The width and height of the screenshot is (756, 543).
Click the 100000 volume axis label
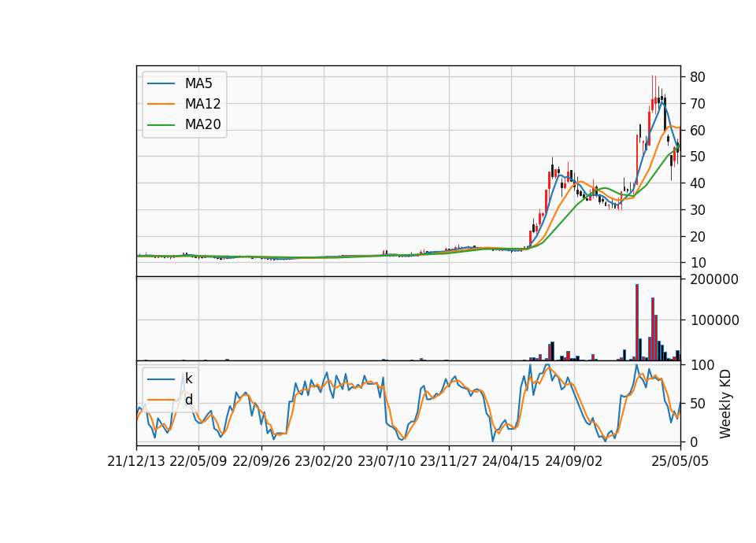click(x=714, y=320)
